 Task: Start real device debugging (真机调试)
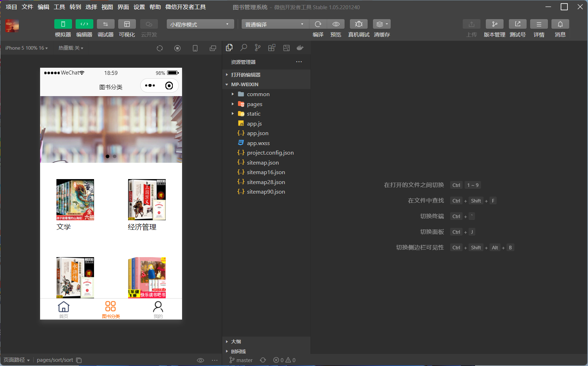coord(359,24)
